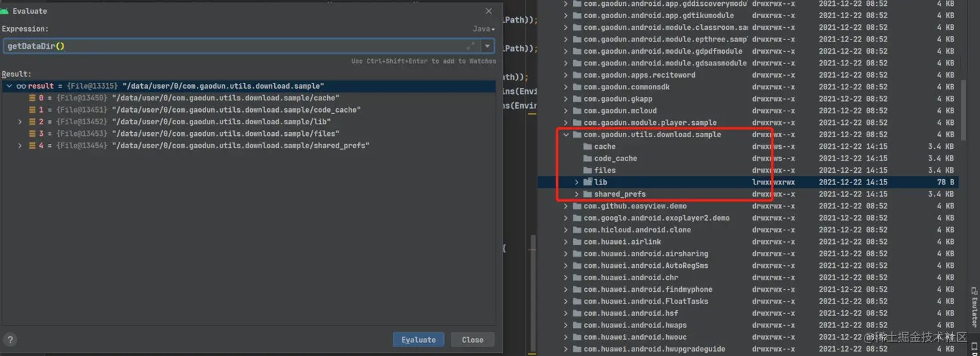Click lrwxrwxrwx permissions of lib row
Screen dimensions: 980x356
773,183
